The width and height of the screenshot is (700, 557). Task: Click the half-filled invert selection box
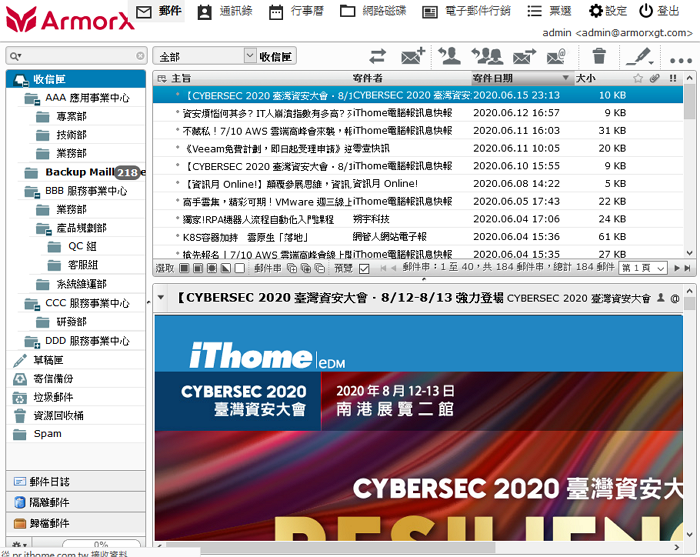226,268
